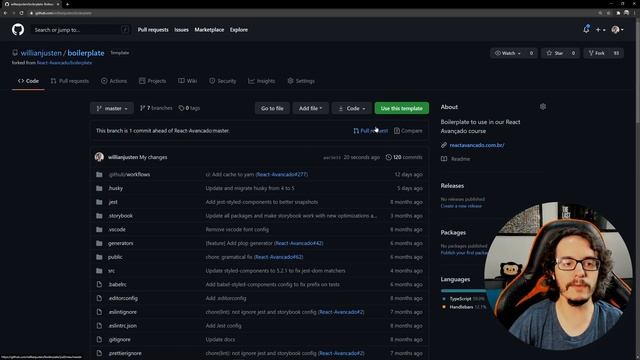Open the Pull request link in branch banner

(371, 131)
